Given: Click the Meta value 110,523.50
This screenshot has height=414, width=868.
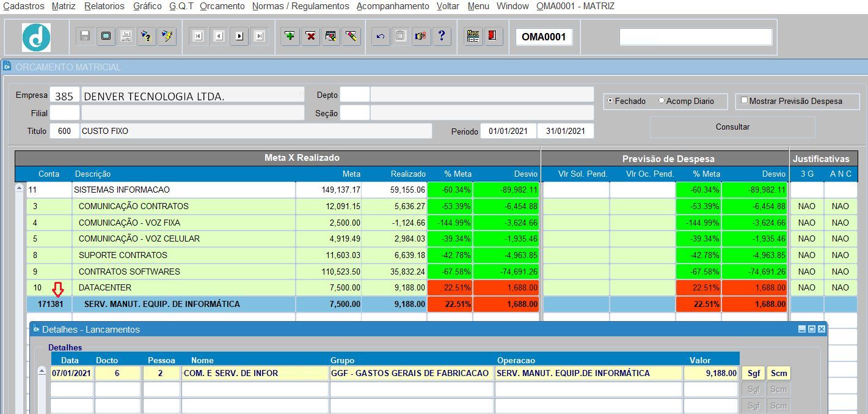Looking at the screenshot, I should pyautogui.click(x=329, y=272).
